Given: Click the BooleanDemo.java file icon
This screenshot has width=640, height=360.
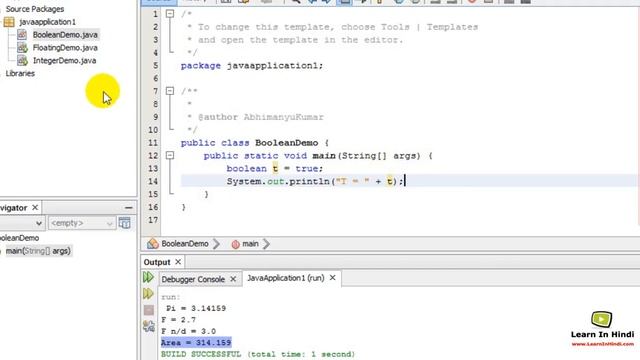Looking at the screenshot, I should [x=22, y=35].
